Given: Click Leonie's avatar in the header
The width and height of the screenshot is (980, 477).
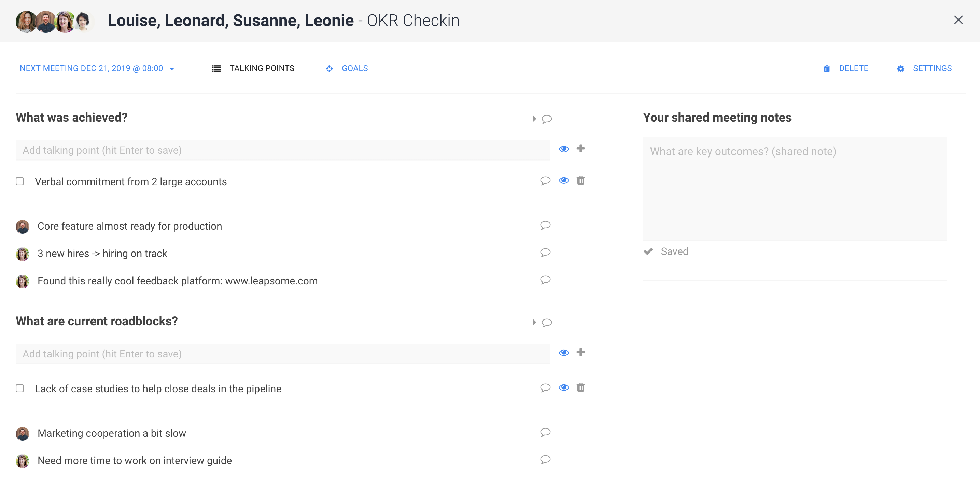Looking at the screenshot, I should tap(83, 22).
